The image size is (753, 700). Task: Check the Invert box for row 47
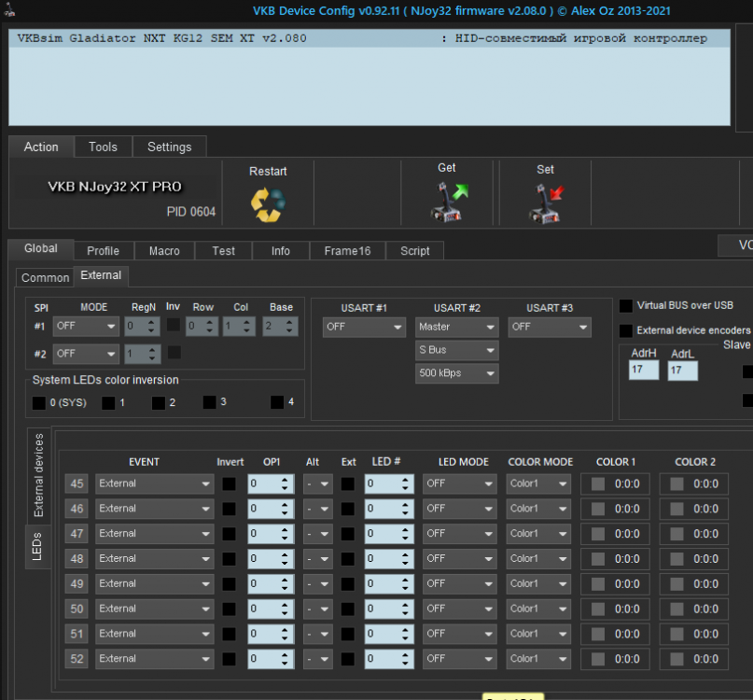tap(229, 534)
